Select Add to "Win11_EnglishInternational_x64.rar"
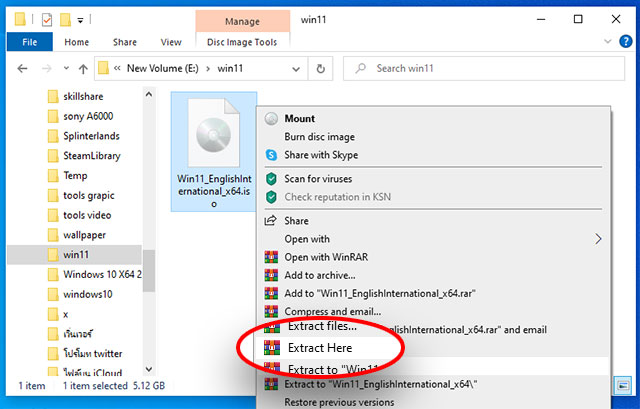This screenshot has height=409, width=640. [380, 293]
